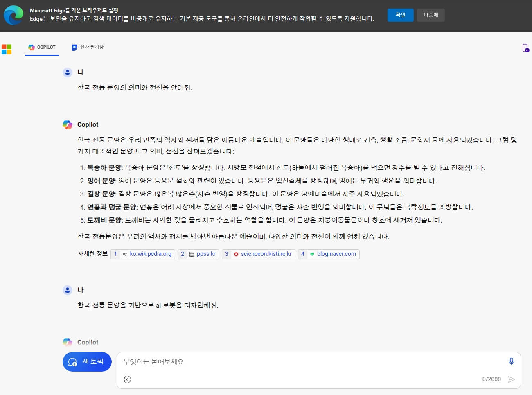Click the Wikipedia icon in citation chip 1

pos(124,254)
